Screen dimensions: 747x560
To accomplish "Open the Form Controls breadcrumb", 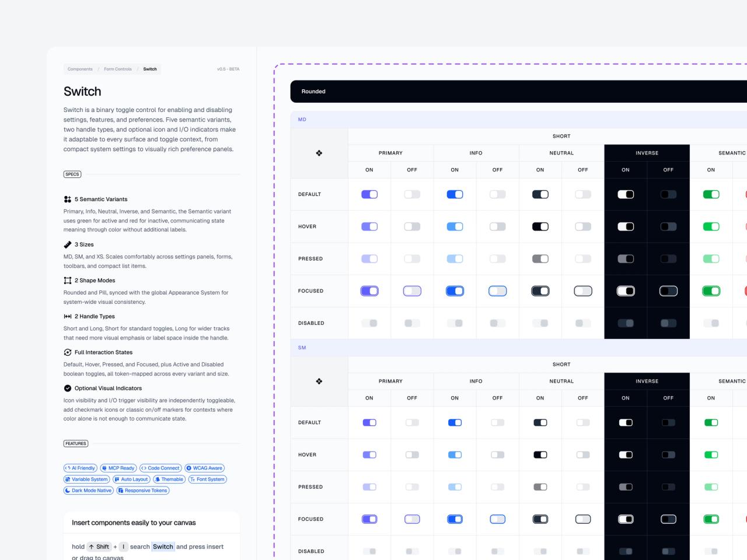I will 118,69.
